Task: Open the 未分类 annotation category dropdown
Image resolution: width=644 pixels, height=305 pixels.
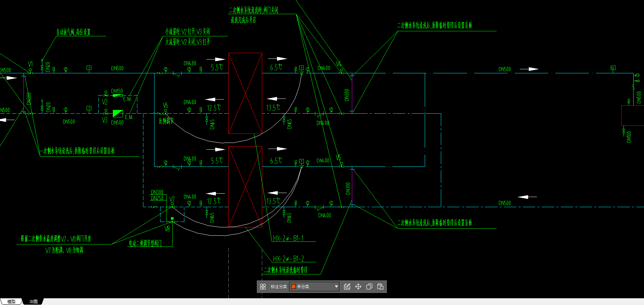Action: [x=314, y=287]
